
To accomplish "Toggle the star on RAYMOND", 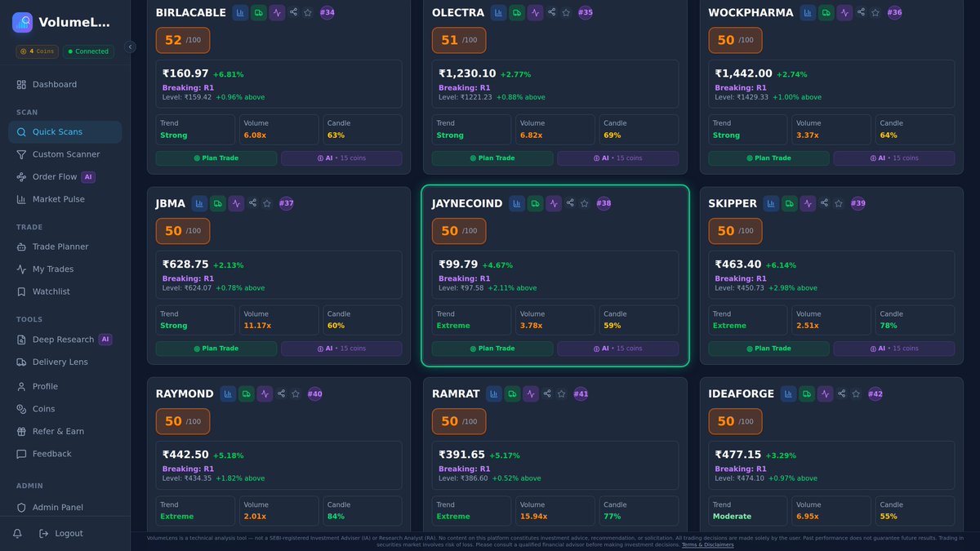I will coord(296,393).
